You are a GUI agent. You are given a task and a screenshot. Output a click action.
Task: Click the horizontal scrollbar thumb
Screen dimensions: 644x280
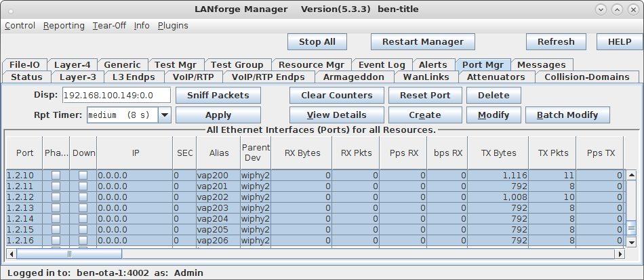(69, 254)
